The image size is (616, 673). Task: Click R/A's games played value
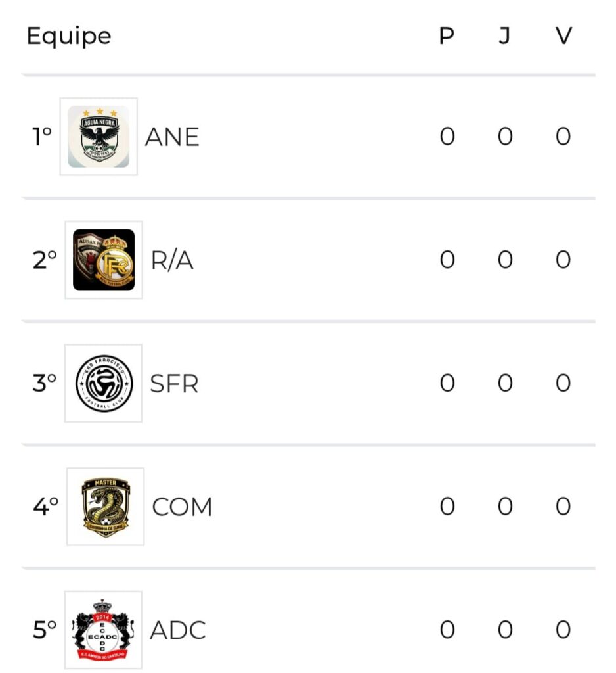click(x=505, y=260)
